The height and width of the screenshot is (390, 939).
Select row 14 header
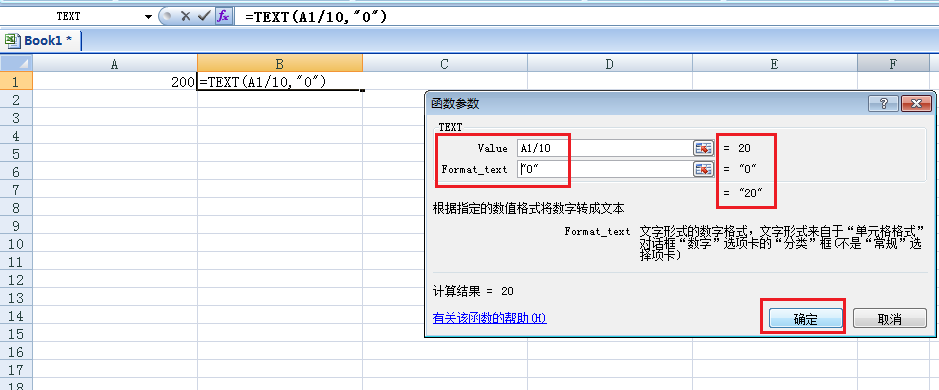(16, 316)
